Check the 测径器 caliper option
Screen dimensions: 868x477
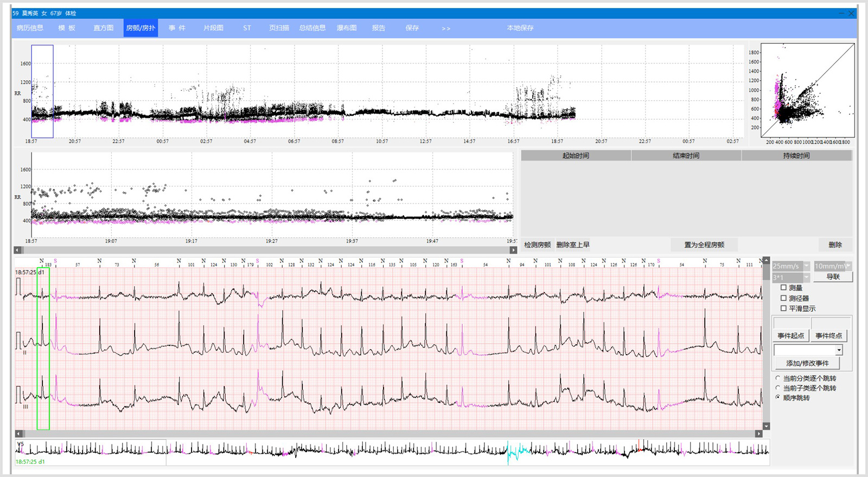tap(783, 298)
